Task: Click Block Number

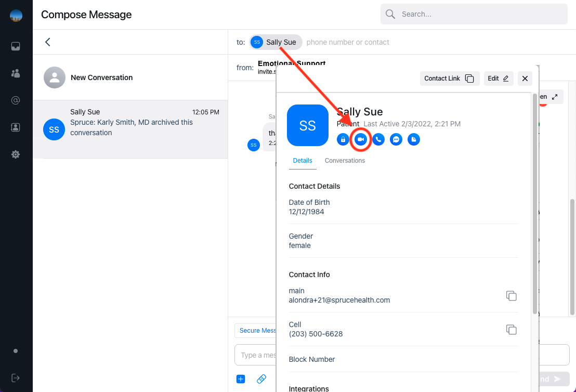Action: [312, 359]
